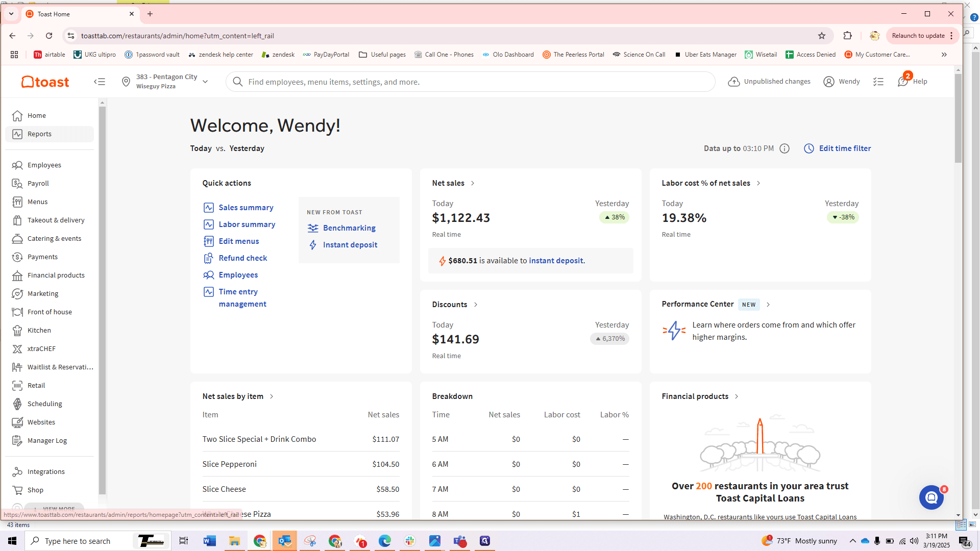This screenshot has height=551, width=980.
Task: Open Reports in the sidebar
Action: [x=50, y=134]
